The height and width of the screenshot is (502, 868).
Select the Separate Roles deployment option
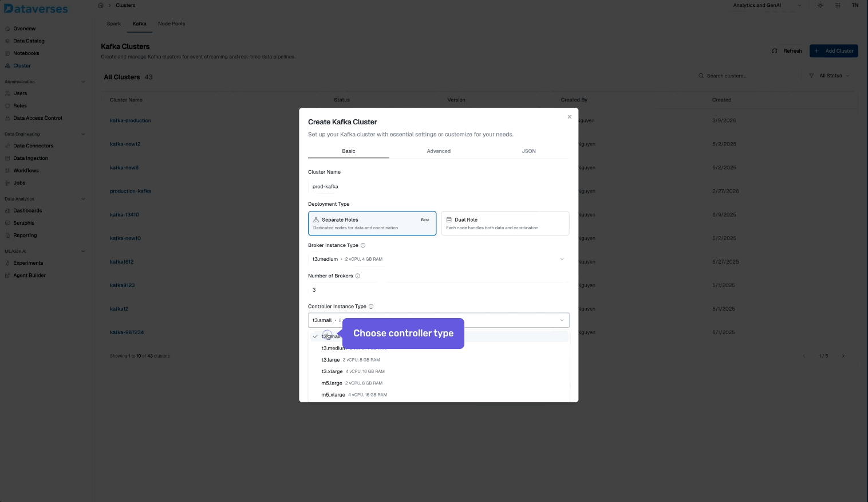coord(372,223)
